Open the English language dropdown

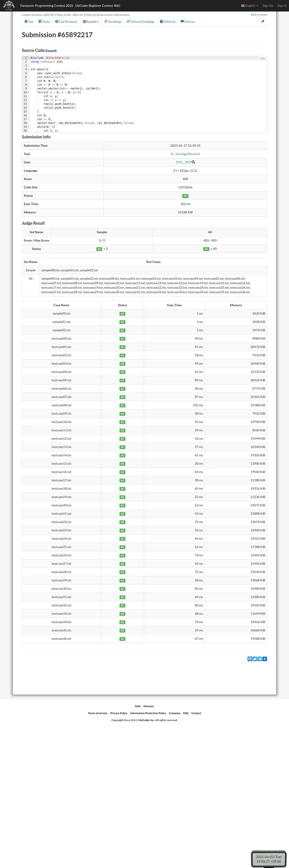coord(250,6)
